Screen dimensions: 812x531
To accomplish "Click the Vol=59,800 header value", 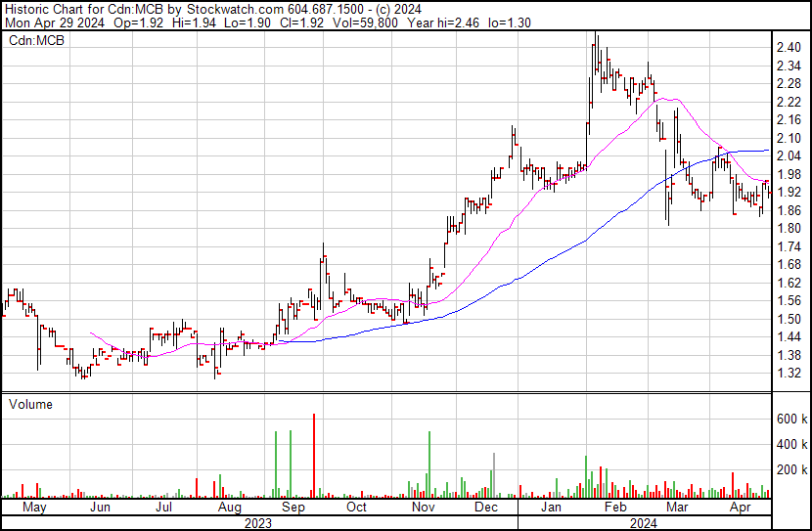I will [x=365, y=22].
